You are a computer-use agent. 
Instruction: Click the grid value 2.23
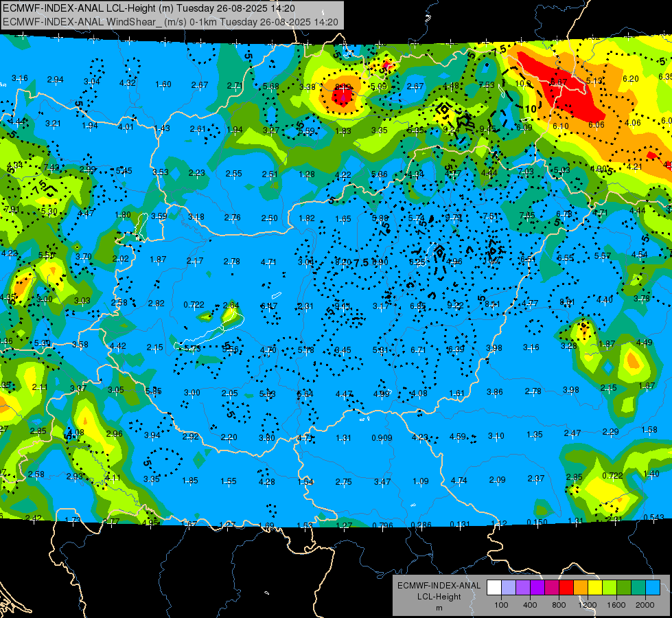pyautogui.click(x=197, y=173)
